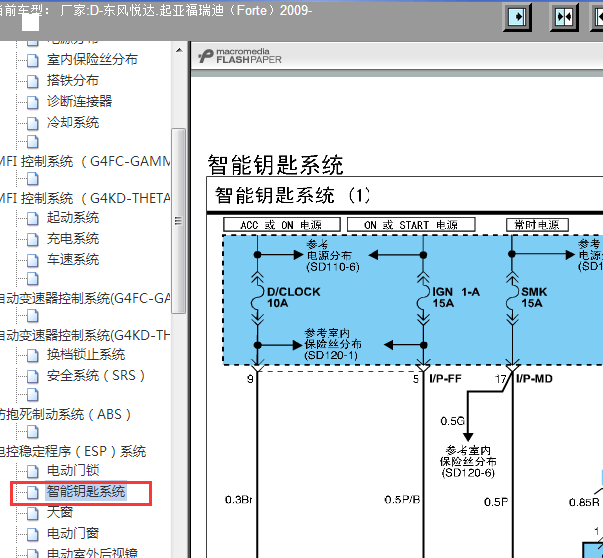Click page icon under MFI G4FC-GAMMA entry
This screenshot has width=603, height=558.
click(33, 178)
